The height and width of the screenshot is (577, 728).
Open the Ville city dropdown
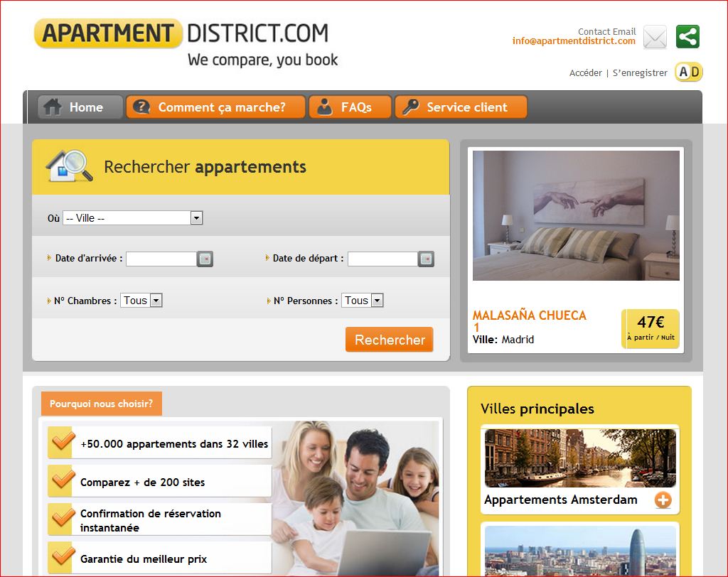(133, 217)
